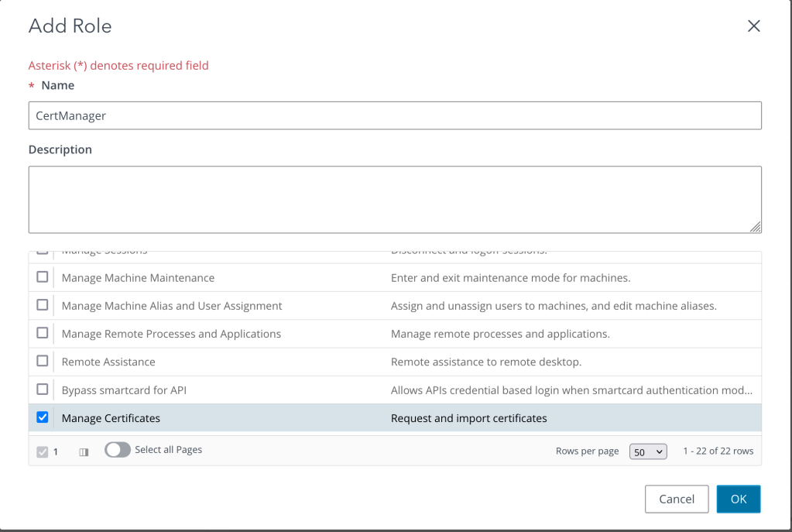This screenshot has height=532, width=792.
Task: Click the Name input field
Action: pyautogui.click(x=395, y=115)
